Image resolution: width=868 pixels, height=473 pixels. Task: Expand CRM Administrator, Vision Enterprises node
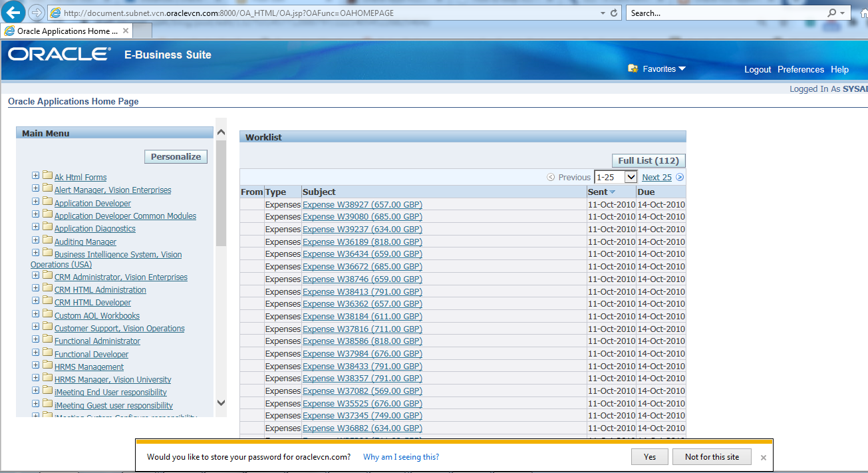[36, 275]
